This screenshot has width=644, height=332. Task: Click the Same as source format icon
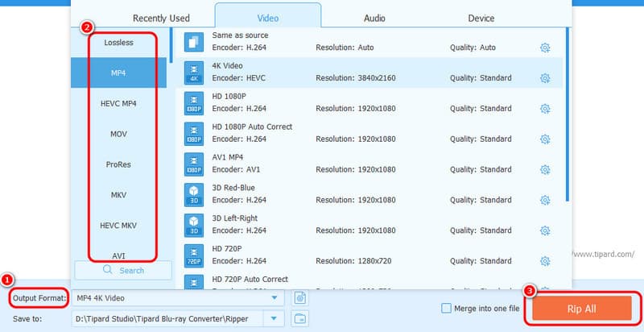pos(194,42)
